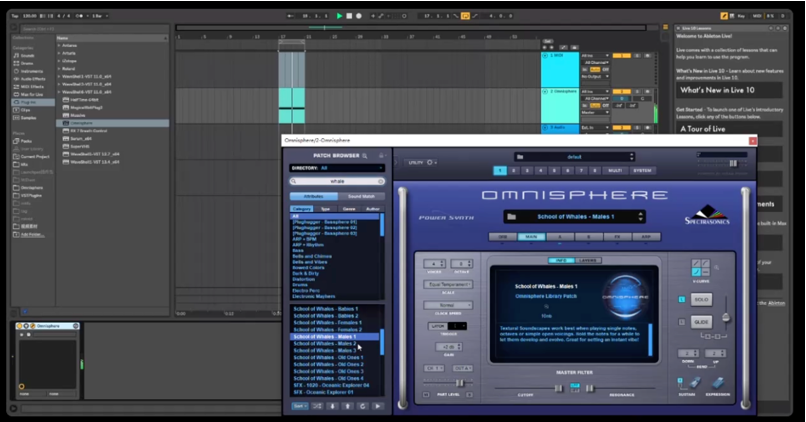
Task: Switch to the Sound Match tab
Action: (361, 196)
